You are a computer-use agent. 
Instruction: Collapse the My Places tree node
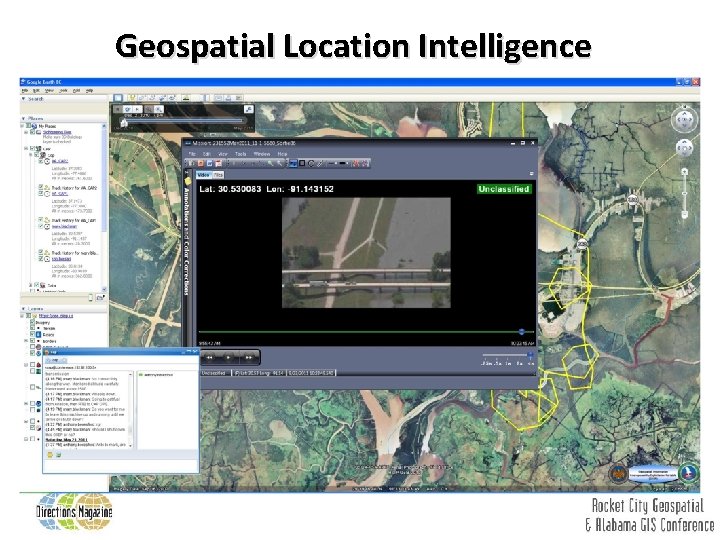tap(22, 126)
